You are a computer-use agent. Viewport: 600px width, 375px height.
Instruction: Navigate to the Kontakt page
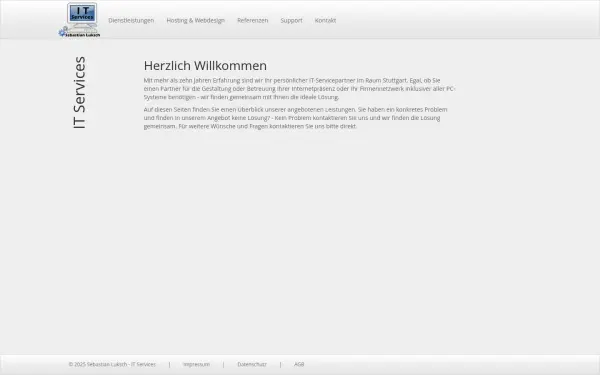(x=325, y=20)
